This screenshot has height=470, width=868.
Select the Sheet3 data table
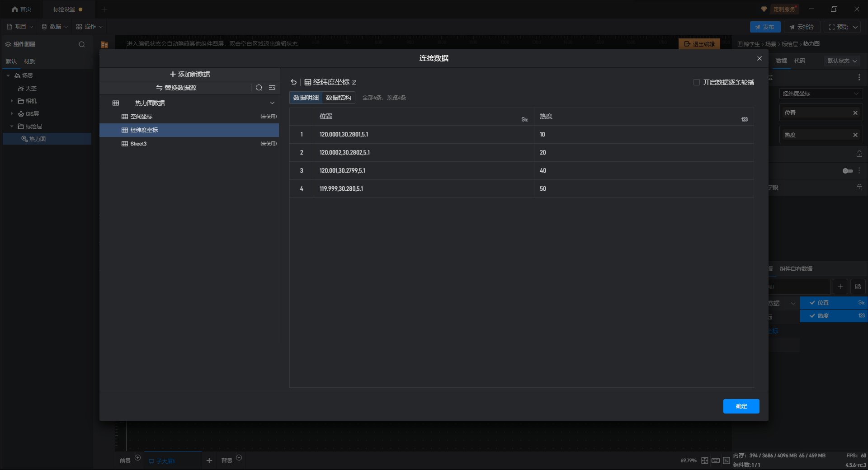(189, 144)
